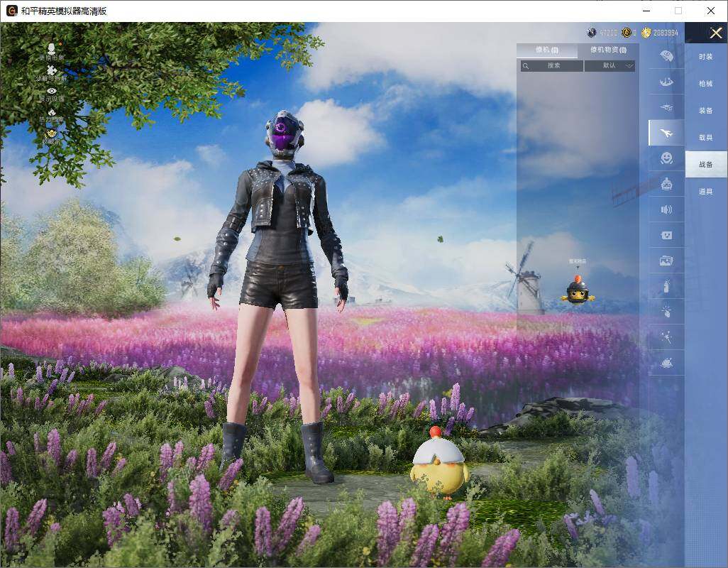Screen dimensions: 728x568
Task: Select the sparkling grenade effect icon
Action: point(667,311)
